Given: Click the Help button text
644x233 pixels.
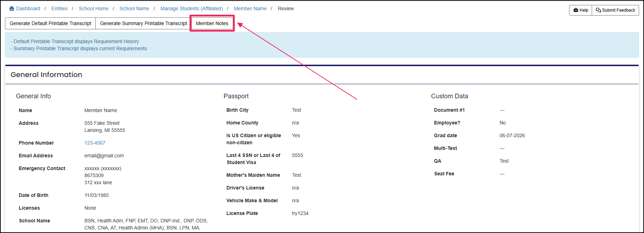Looking at the screenshot, I should (584, 10).
